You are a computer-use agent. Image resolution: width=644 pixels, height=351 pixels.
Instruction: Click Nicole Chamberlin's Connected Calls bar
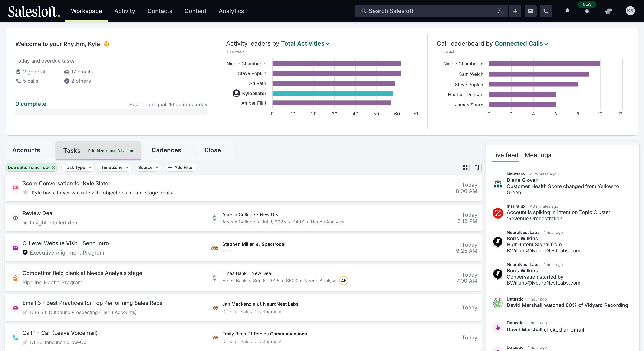click(545, 64)
